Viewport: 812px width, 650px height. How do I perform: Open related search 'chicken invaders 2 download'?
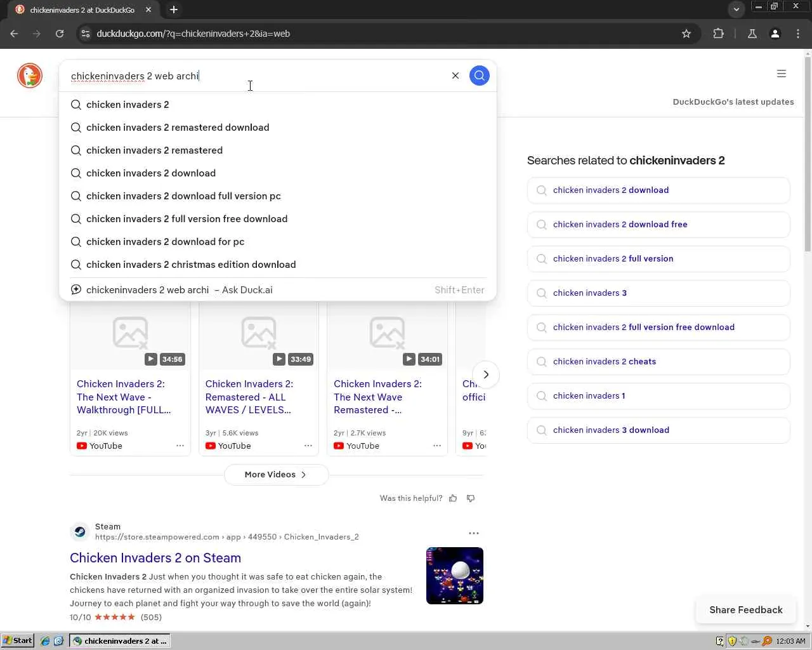click(658, 190)
